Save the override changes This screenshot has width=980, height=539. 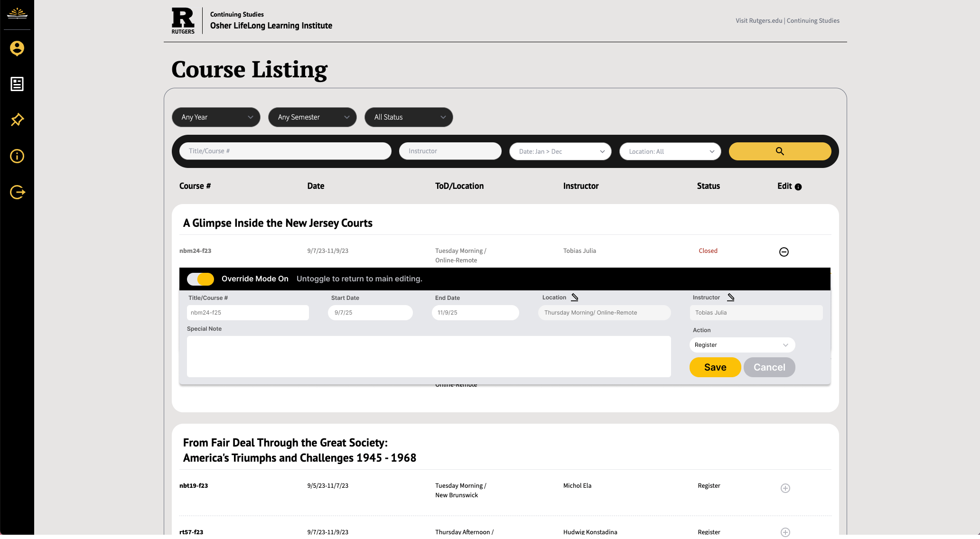pos(715,367)
